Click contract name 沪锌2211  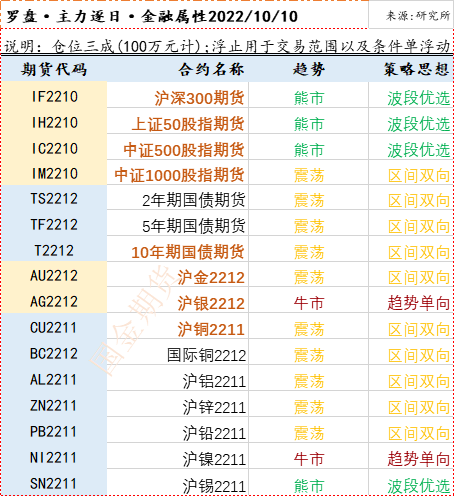pos(214,407)
